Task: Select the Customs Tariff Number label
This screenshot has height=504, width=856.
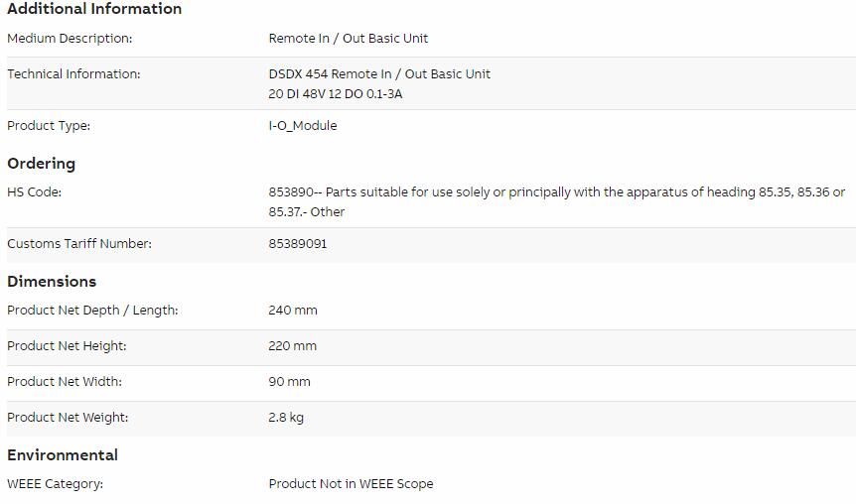Action: pyautogui.click(x=79, y=243)
